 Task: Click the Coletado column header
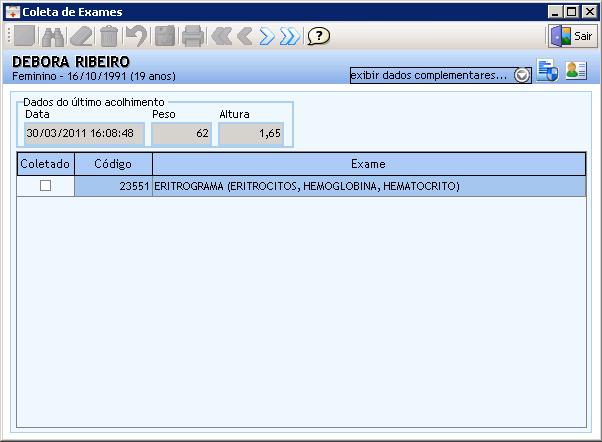45,164
